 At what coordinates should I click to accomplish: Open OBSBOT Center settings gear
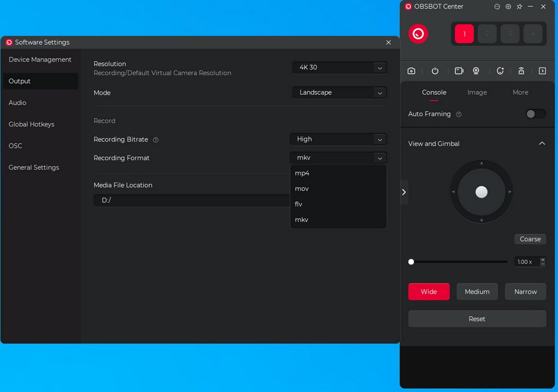click(x=508, y=7)
